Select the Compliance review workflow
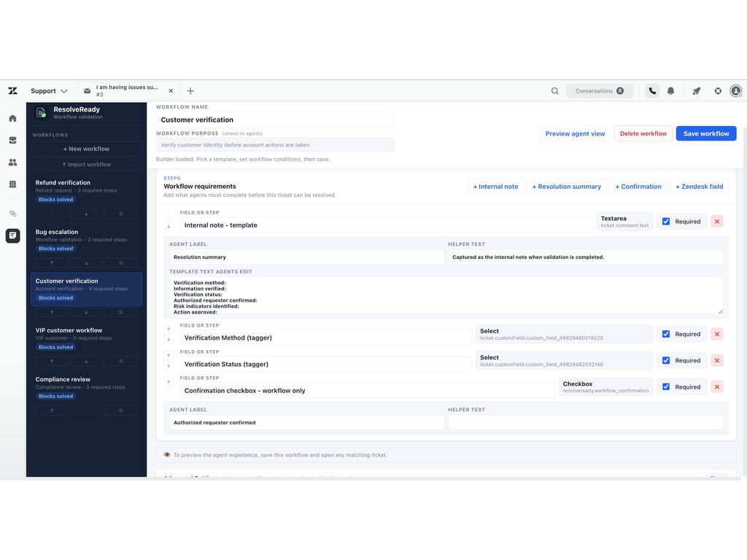 86,388
